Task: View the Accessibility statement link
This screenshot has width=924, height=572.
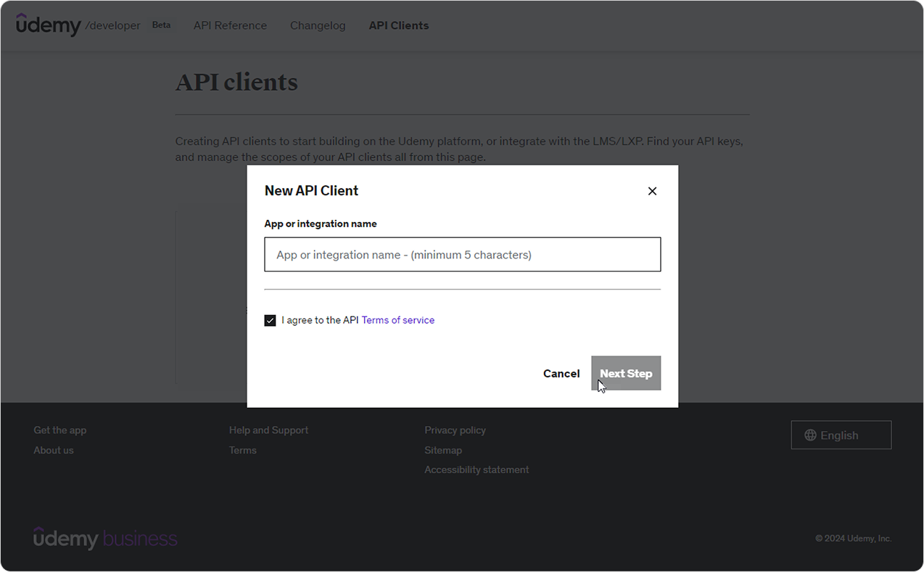Action: (x=477, y=470)
